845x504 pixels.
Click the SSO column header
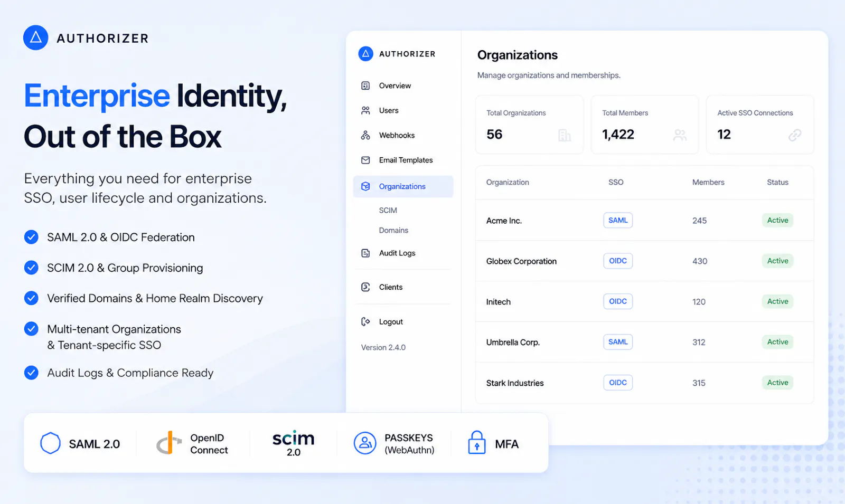tap(616, 182)
